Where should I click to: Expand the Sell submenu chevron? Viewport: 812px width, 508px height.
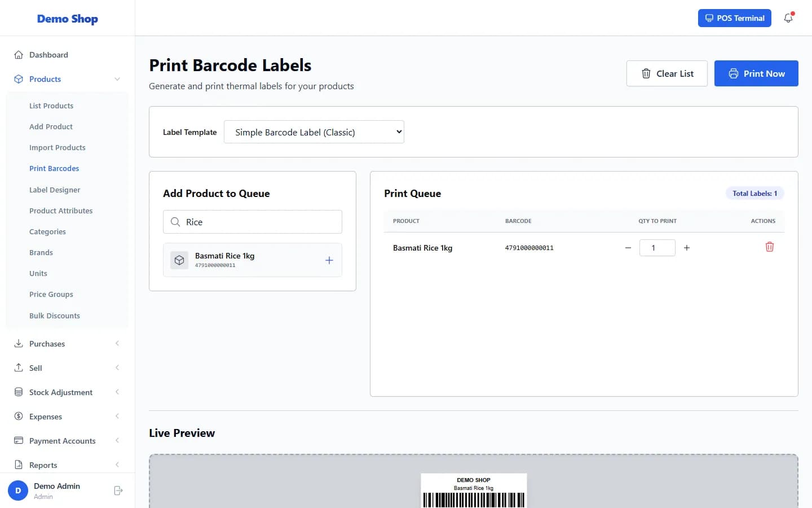[117, 367]
